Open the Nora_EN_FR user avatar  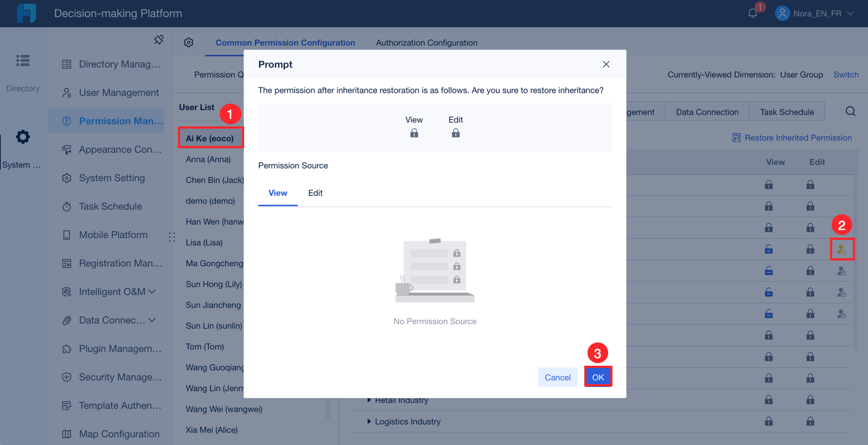point(782,13)
